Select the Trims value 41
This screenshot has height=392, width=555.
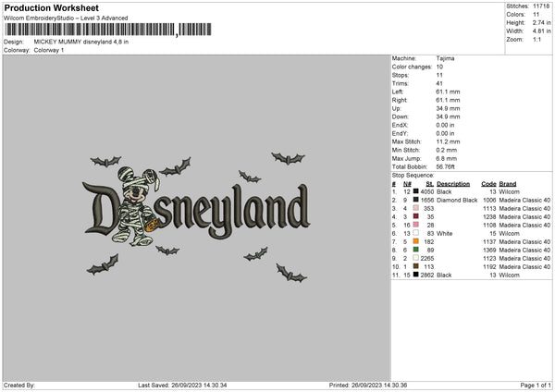tap(439, 83)
